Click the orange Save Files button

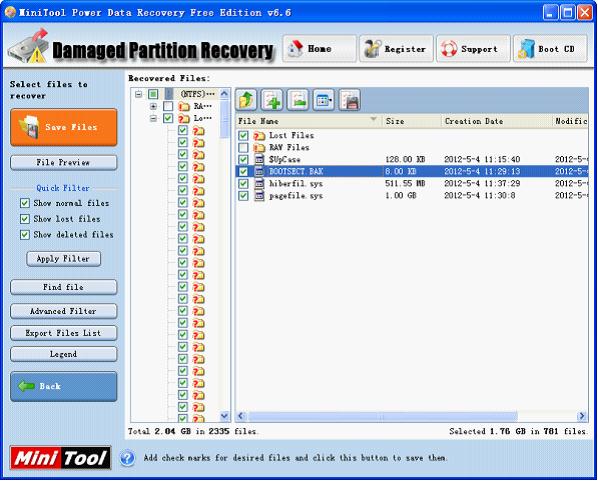64,127
